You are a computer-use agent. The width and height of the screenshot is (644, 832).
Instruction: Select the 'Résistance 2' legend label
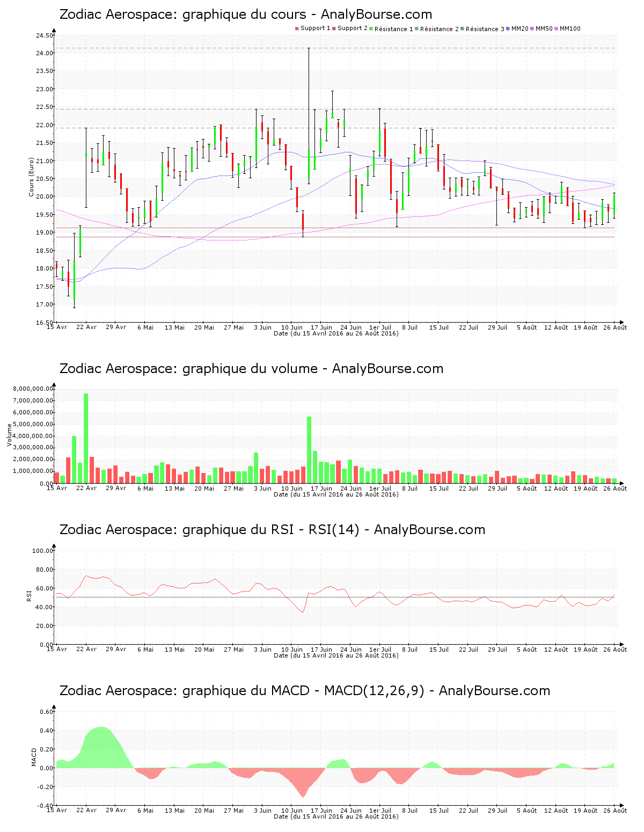click(440, 29)
